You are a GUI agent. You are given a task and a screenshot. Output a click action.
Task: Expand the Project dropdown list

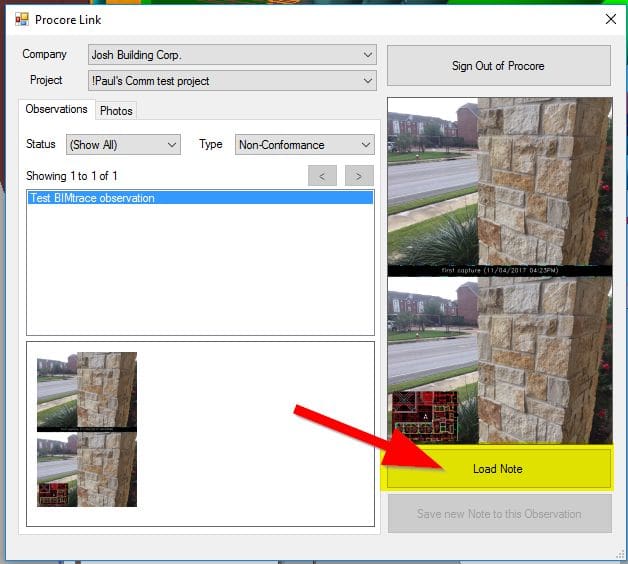[368, 81]
